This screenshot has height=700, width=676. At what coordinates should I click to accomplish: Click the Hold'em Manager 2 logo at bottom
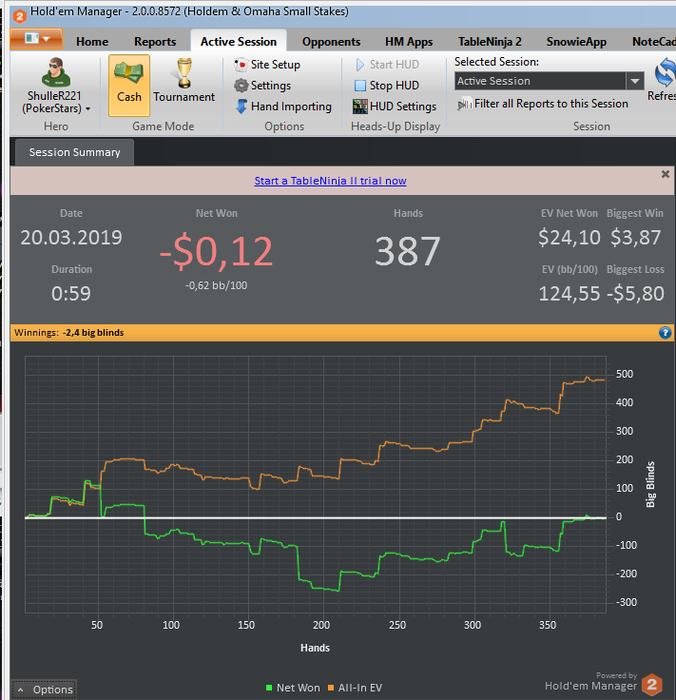pyautogui.click(x=651, y=684)
